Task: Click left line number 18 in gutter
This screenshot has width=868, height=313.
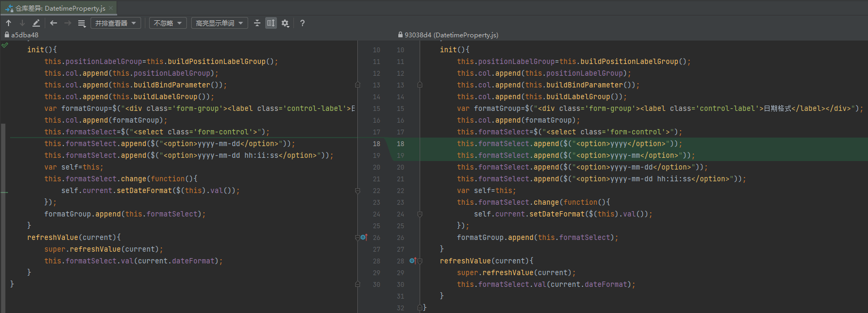Action: pos(376,143)
